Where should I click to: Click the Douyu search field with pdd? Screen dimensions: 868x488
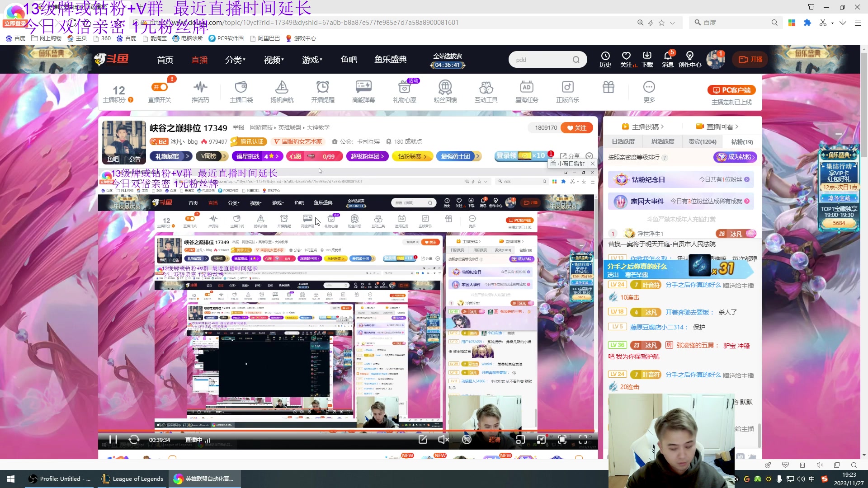pyautogui.click(x=540, y=60)
